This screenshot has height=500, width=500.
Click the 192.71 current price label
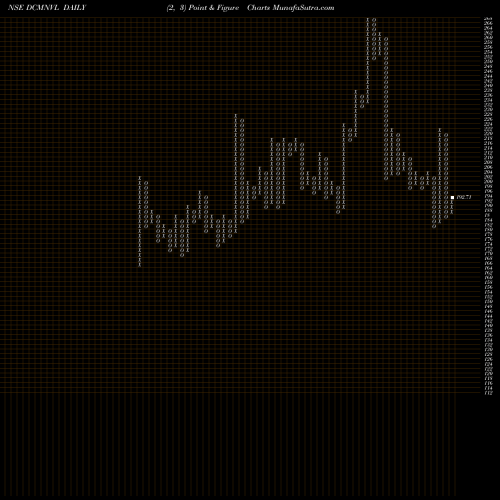464,197
